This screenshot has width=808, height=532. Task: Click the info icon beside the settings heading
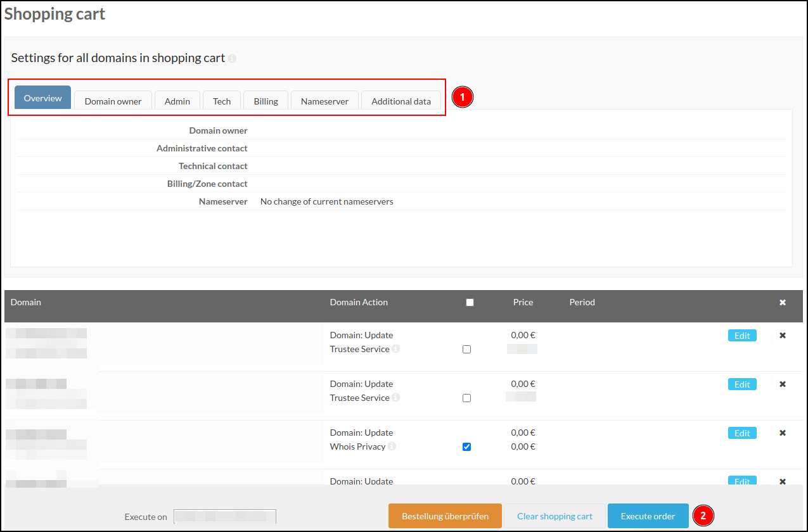[x=232, y=58]
